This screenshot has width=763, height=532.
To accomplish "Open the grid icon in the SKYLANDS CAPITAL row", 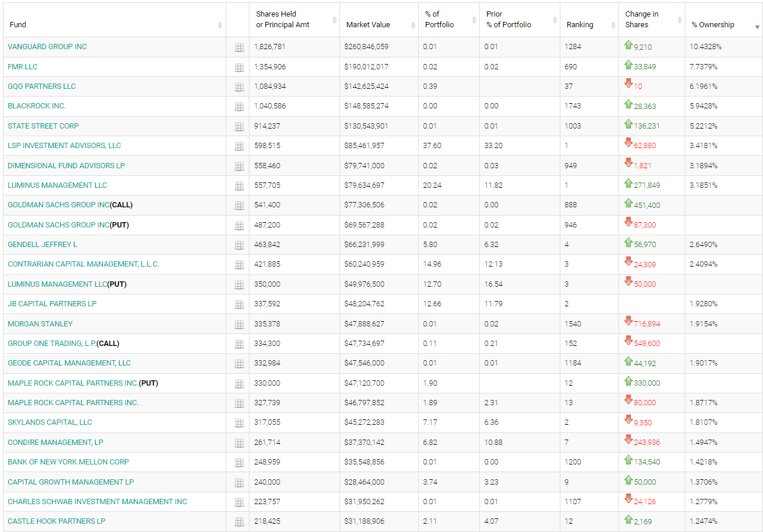I will tap(239, 423).
